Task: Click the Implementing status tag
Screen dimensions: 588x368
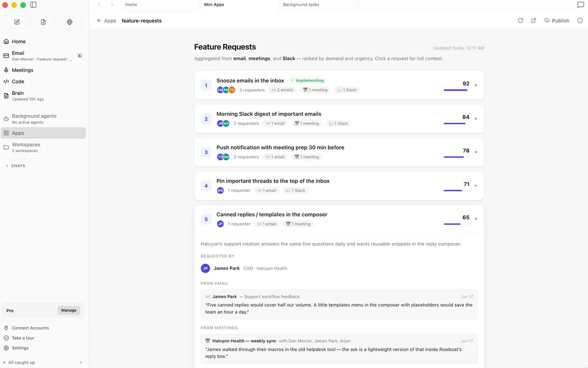Action: 307,80
